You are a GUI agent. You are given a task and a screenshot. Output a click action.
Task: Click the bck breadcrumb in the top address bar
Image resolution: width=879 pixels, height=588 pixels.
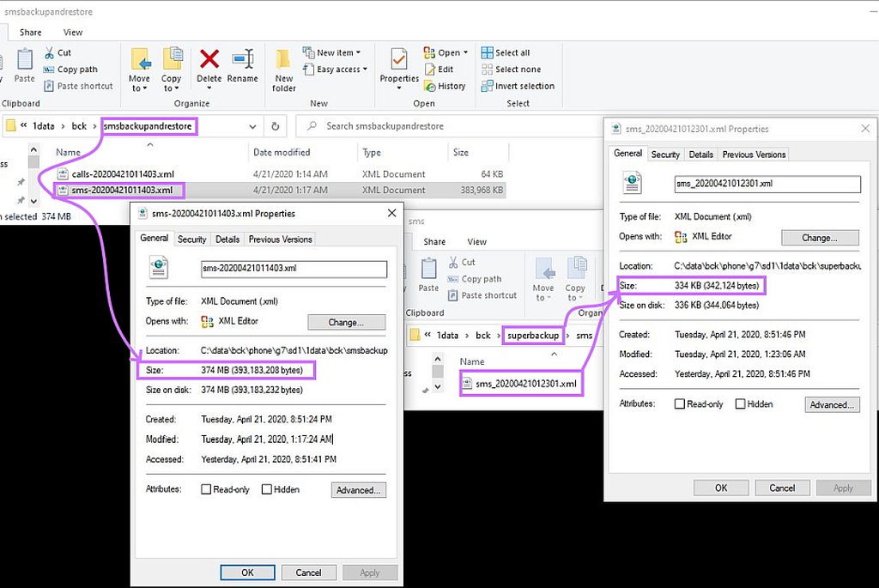click(79, 126)
